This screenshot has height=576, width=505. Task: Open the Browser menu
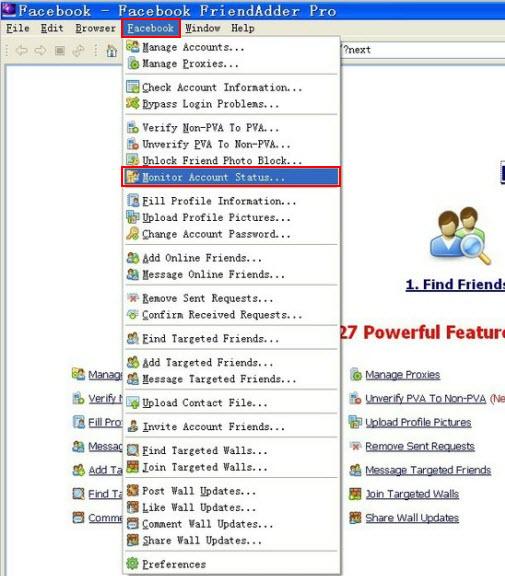pyautogui.click(x=95, y=28)
